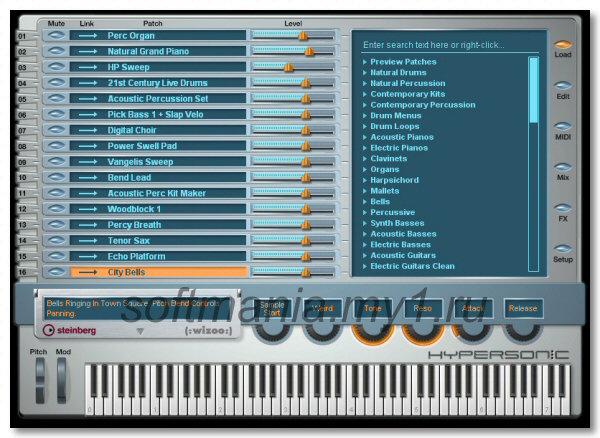This screenshot has height=438, width=600.
Task: Click the highlighted City Bells patch
Action: [x=158, y=272]
